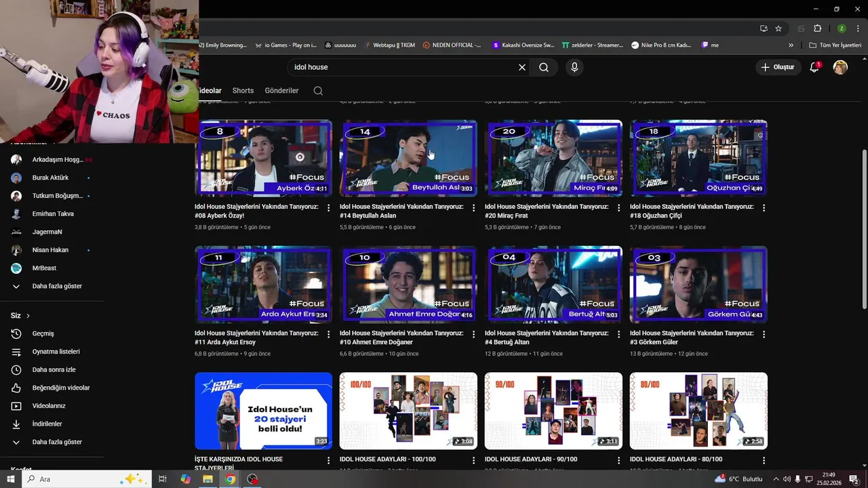Open the Chrome extensions puzzle icon
The width and height of the screenshot is (868, 488).
817,28
